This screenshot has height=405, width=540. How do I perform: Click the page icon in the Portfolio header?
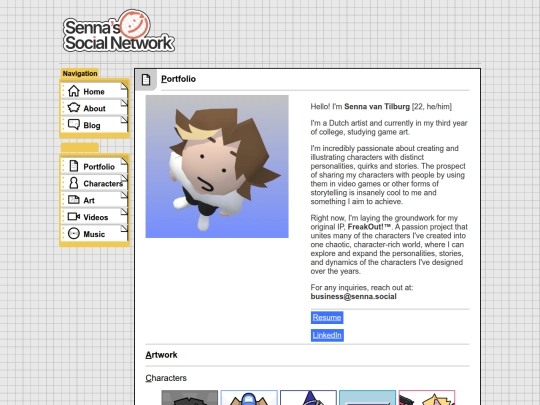[x=146, y=80]
